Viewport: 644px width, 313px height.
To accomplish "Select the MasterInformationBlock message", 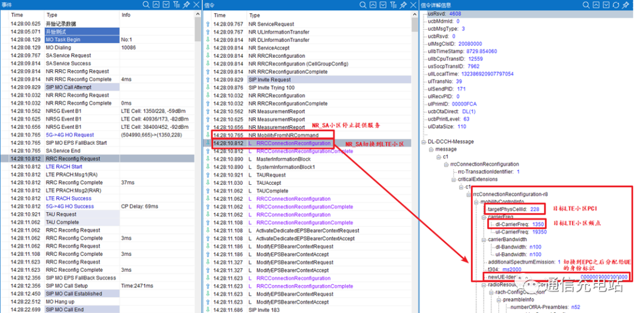I will (308, 159).
